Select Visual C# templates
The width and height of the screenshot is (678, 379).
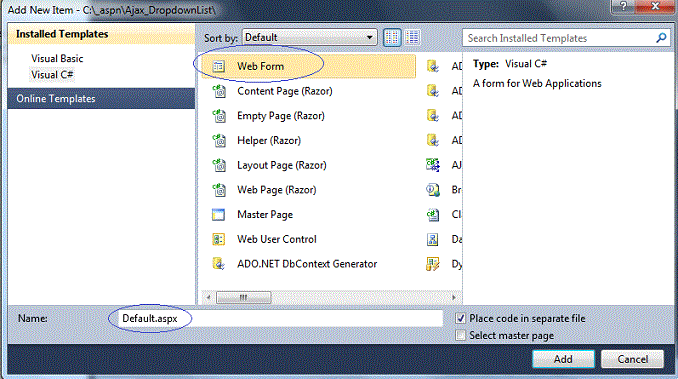[52, 75]
